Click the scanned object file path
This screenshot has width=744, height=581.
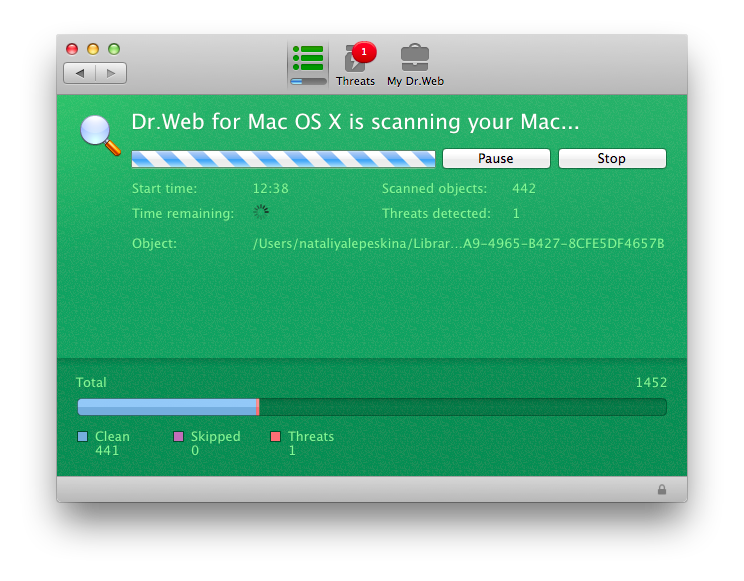pyautogui.click(x=458, y=244)
